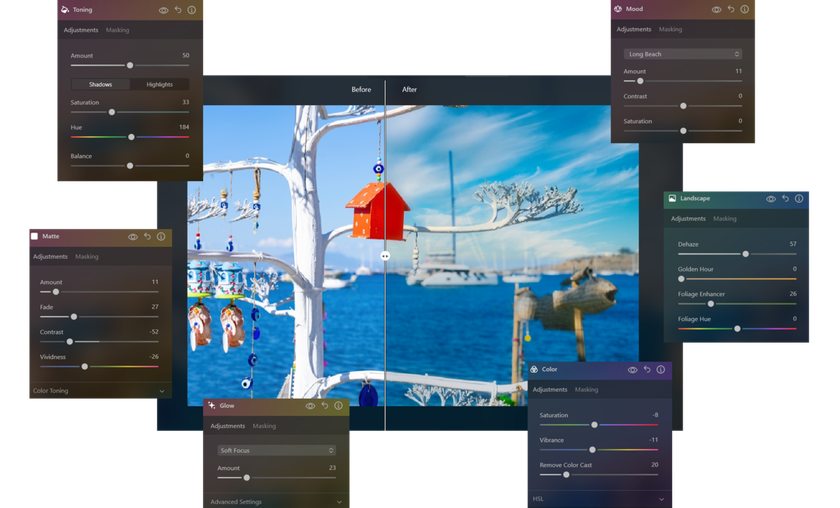
Task: Expand Color Toning section in Matte panel
Action: point(100,391)
